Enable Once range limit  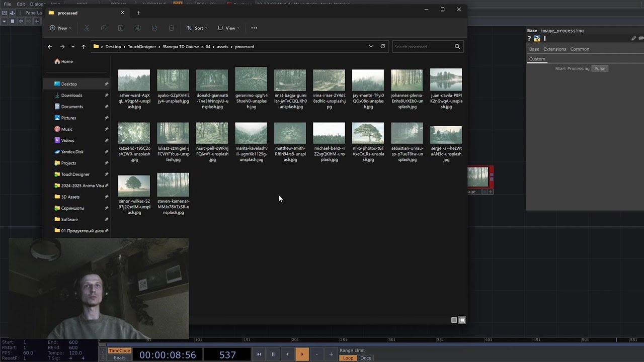(366, 358)
